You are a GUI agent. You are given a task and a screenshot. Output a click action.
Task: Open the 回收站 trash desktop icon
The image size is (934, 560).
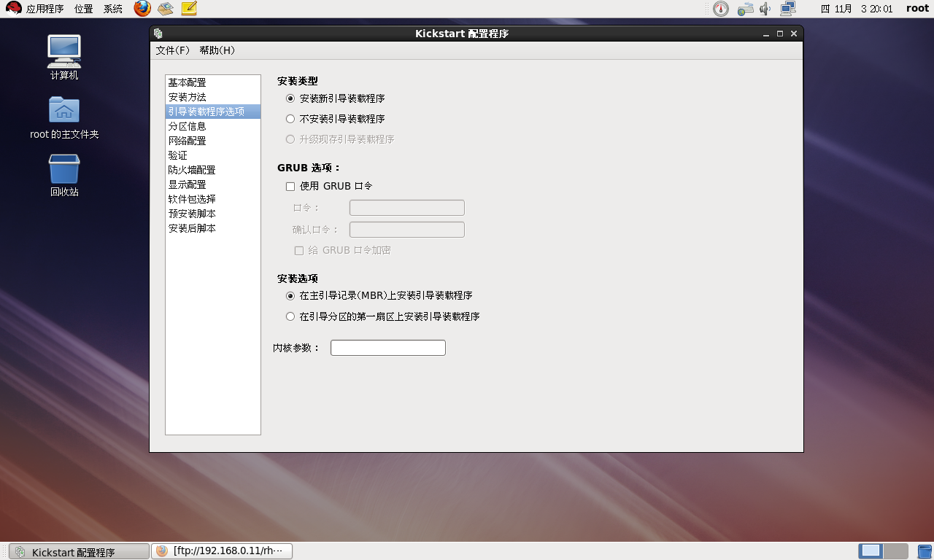click(x=64, y=176)
